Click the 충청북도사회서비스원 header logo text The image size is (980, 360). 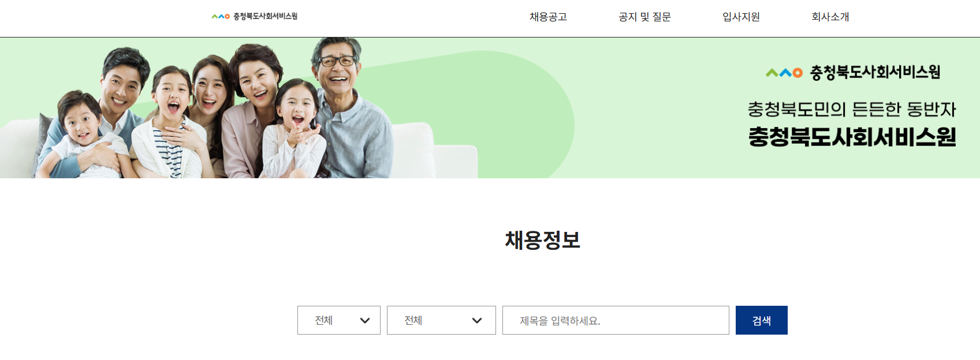[x=265, y=16]
